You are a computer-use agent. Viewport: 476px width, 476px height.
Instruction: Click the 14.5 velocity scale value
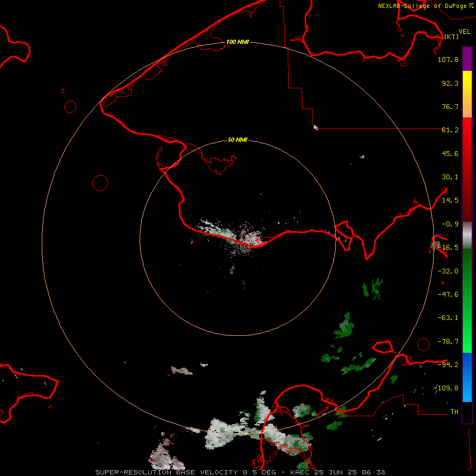click(x=450, y=200)
